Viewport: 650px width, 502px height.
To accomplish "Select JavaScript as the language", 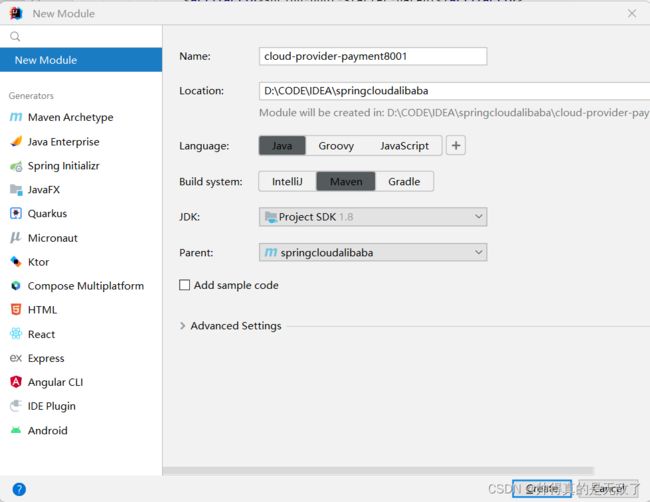I will pos(404,146).
